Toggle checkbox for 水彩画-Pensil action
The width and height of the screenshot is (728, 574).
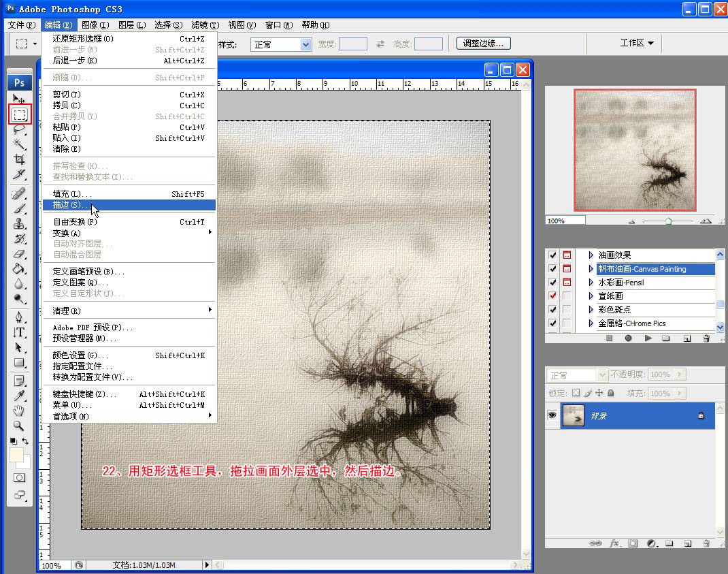click(x=552, y=282)
